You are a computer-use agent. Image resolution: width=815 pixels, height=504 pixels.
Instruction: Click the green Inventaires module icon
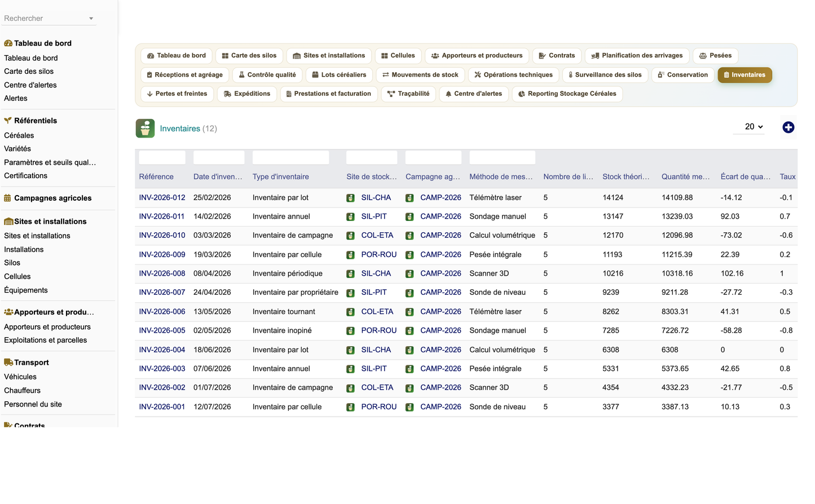145,129
